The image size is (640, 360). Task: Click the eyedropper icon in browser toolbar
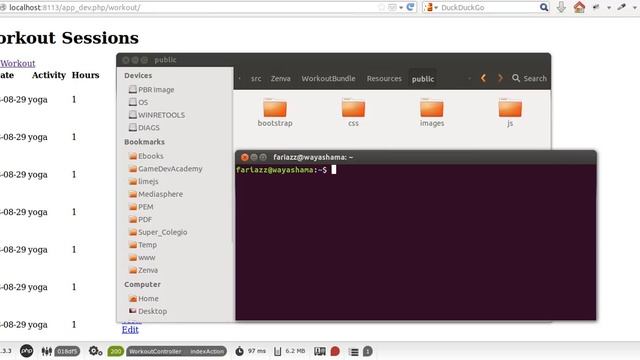click(x=622, y=7)
